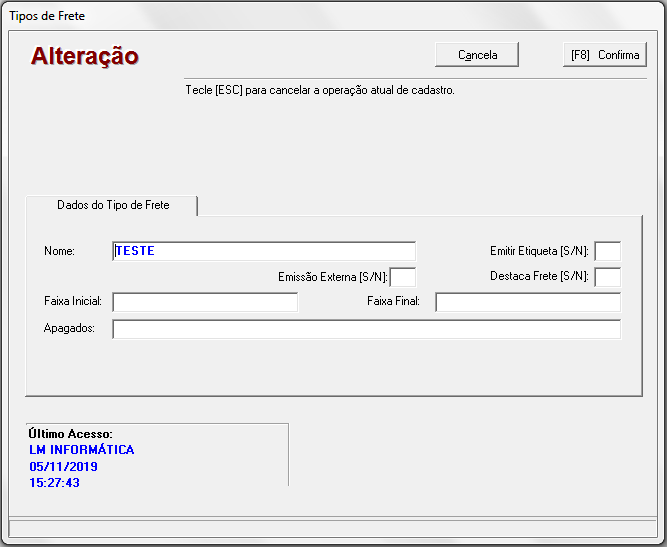Click the Nome field containing TESTE

[264, 251]
